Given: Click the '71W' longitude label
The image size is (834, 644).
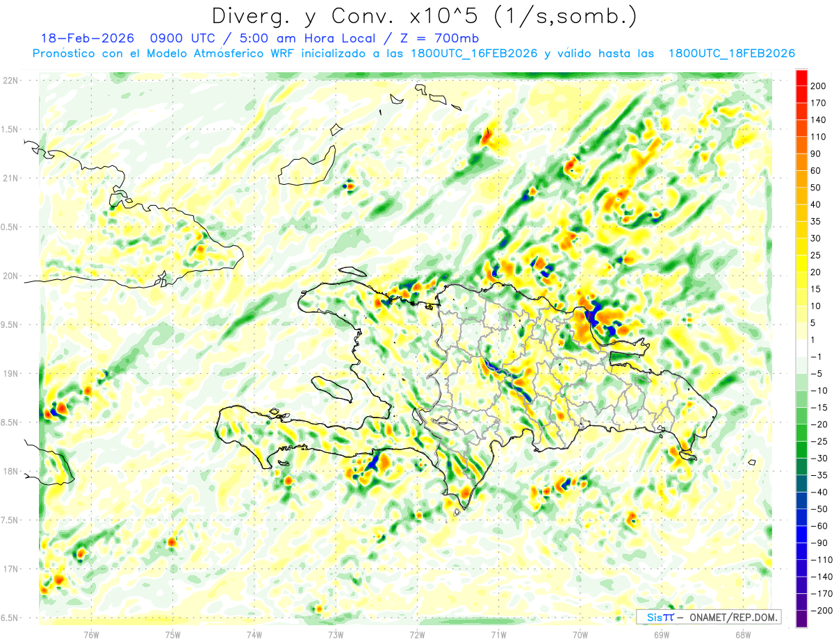Looking at the screenshot, I should [498, 635].
